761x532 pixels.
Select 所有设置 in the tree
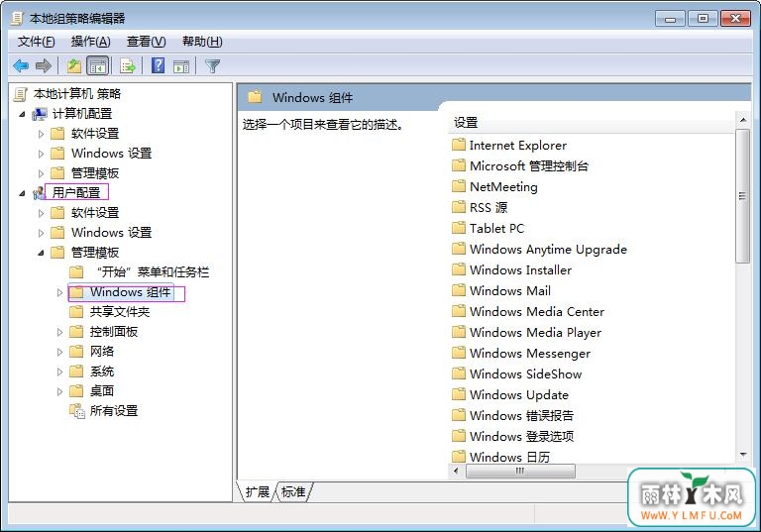pyautogui.click(x=114, y=411)
